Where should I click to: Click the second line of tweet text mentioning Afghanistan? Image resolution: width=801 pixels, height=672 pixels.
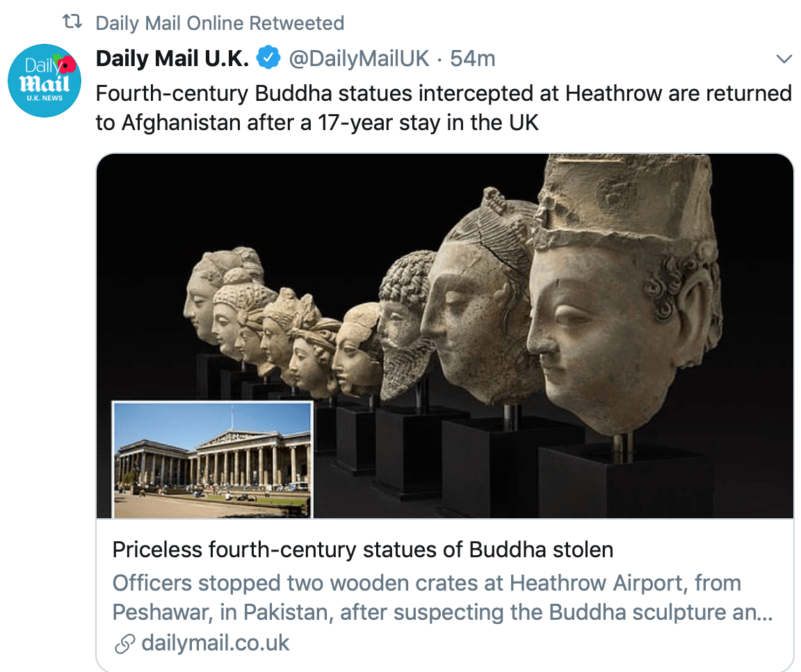point(317,122)
